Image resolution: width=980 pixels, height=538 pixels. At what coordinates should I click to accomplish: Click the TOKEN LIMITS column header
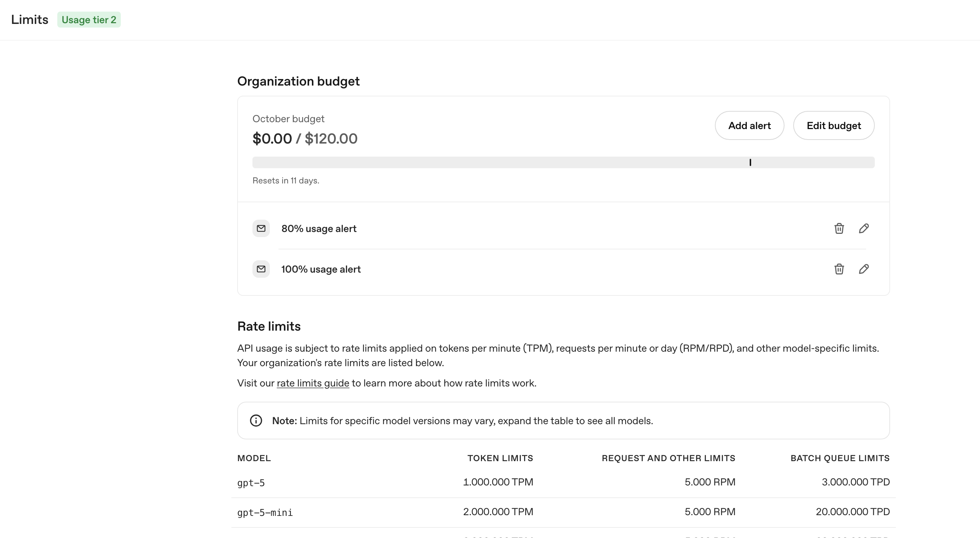(x=500, y=458)
